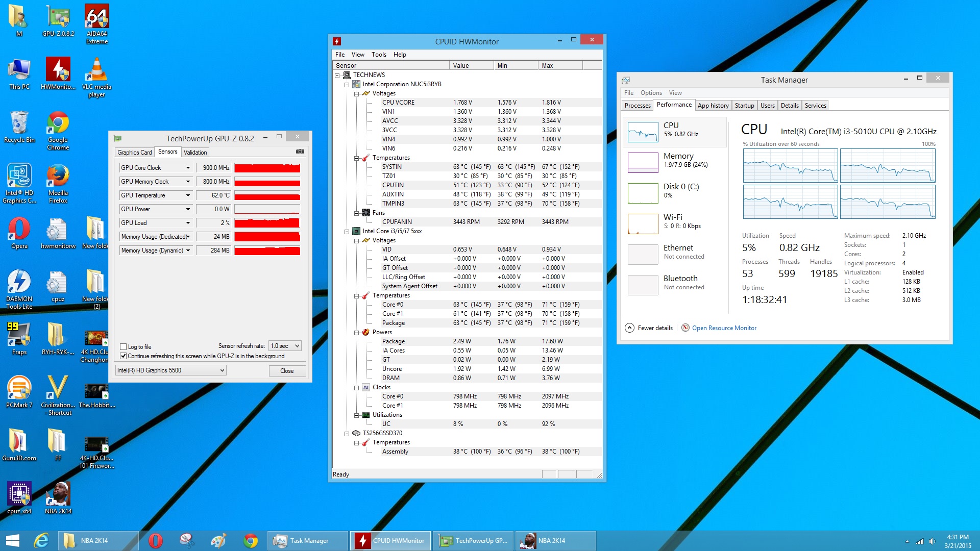
Task: Switch to GPU-Z Graphics Card tab
Action: pos(134,153)
